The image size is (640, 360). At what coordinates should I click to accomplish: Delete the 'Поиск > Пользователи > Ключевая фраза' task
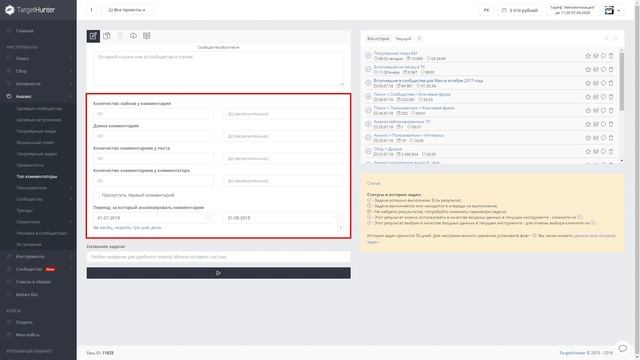pos(611,110)
